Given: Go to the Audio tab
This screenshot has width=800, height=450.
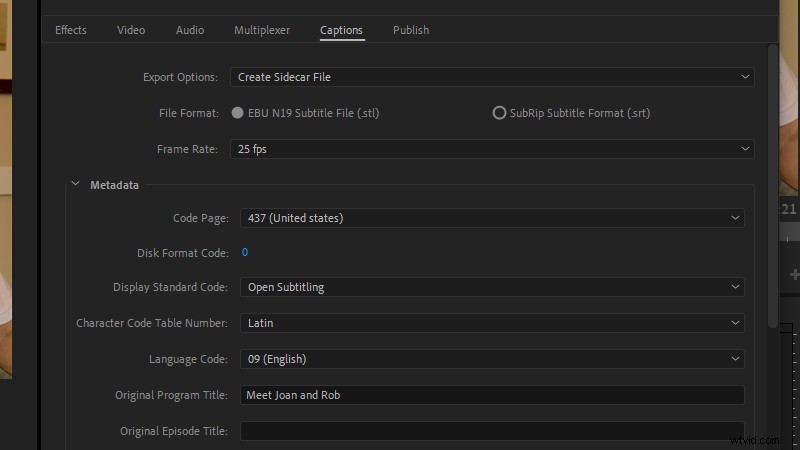Looking at the screenshot, I should 190,30.
